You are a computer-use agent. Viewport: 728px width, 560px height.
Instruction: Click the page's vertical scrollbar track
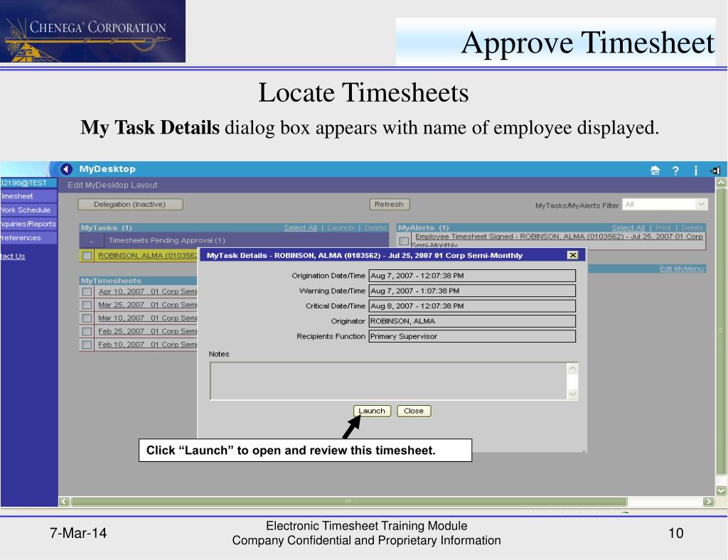(721, 330)
